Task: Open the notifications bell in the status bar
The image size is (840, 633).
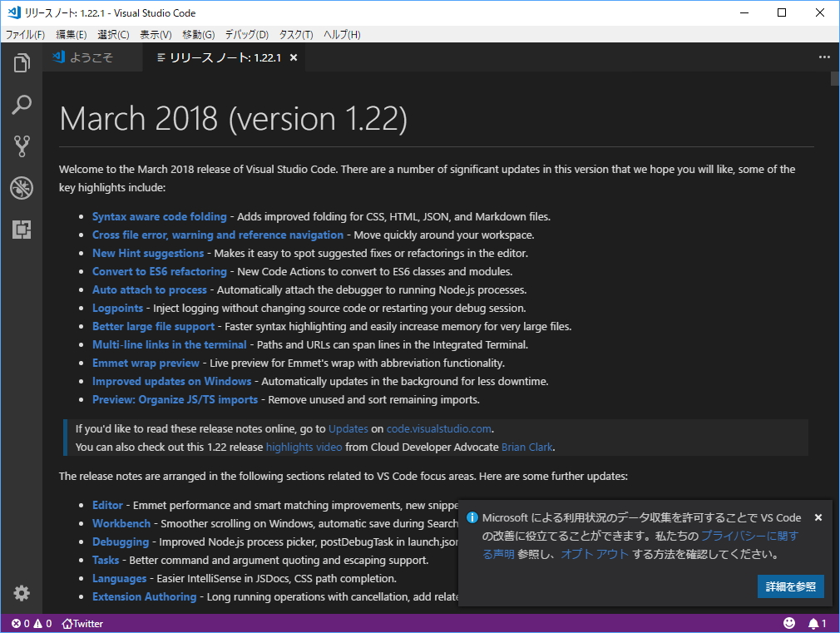Action: [x=814, y=622]
